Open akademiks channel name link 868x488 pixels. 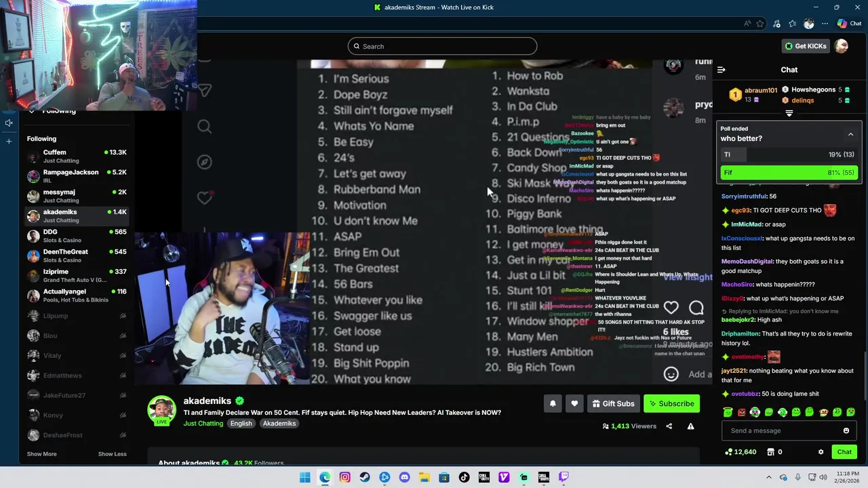tap(207, 401)
